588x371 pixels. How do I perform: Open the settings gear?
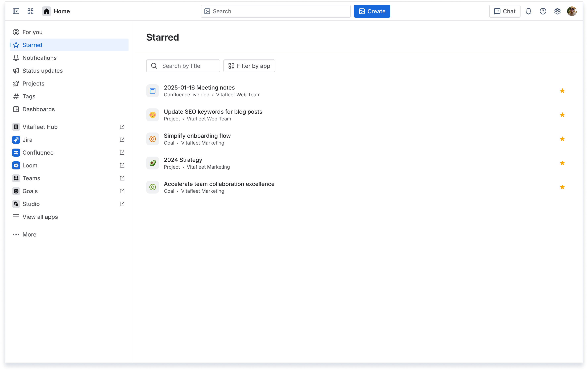click(x=557, y=11)
